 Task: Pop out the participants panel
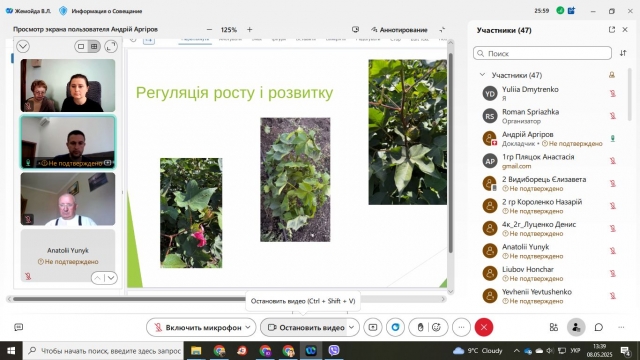coord(611,30)
